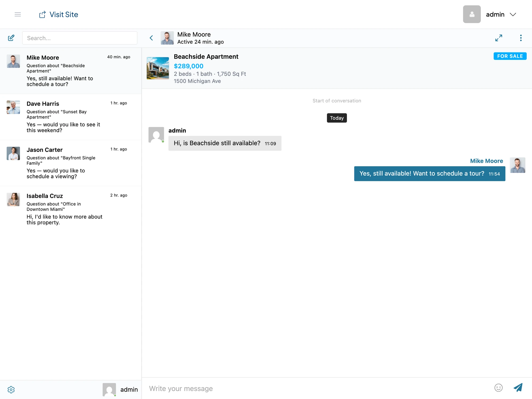Image resolution: width=532 pixels, height=399 pixels.
Task: Click the FOR SALE badge
Action: (510, 56)
